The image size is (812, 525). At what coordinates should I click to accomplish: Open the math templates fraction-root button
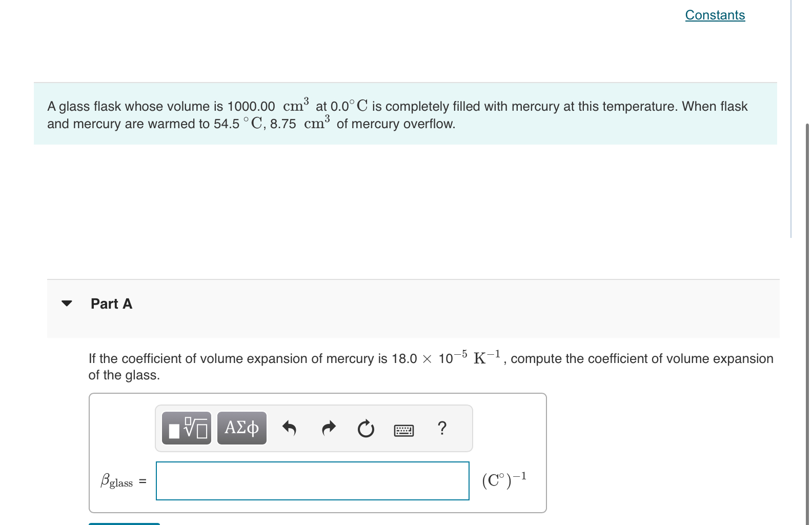[187, 428]
